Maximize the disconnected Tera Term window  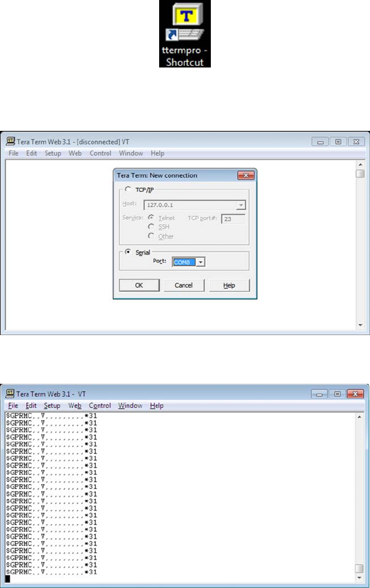tap(338, 142)
